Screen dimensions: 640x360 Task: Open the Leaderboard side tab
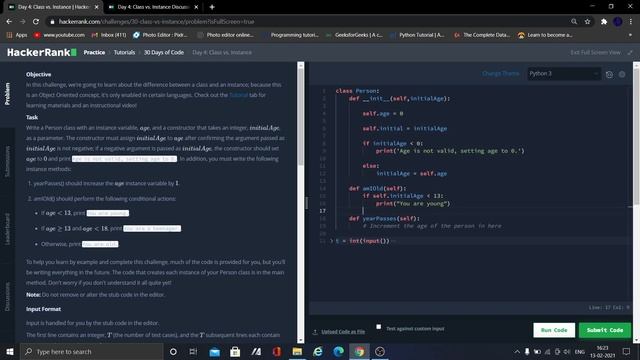click(7, 229)
